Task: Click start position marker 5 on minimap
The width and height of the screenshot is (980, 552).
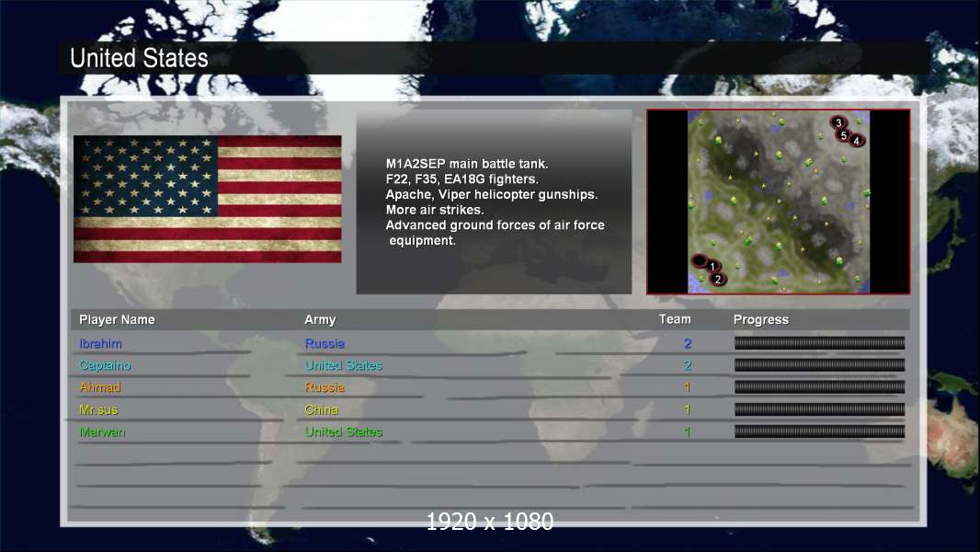Action: (x=844, y=135)
